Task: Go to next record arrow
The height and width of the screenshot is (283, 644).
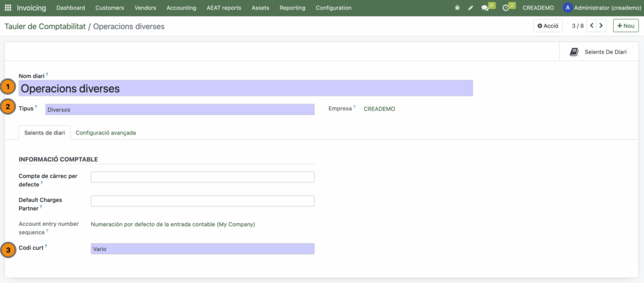Action: pyautogui.click(x=601, y=26)
